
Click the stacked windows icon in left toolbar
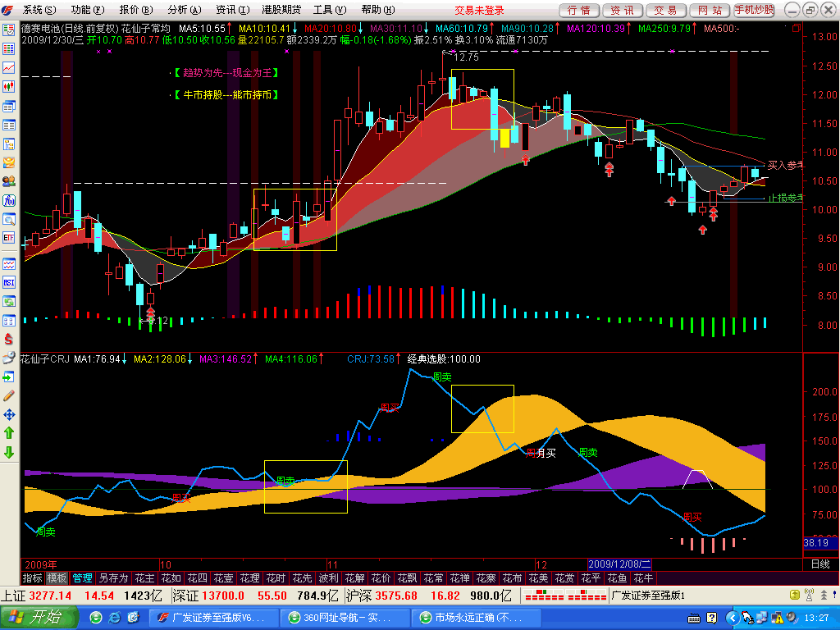click(x=8, y=106)
